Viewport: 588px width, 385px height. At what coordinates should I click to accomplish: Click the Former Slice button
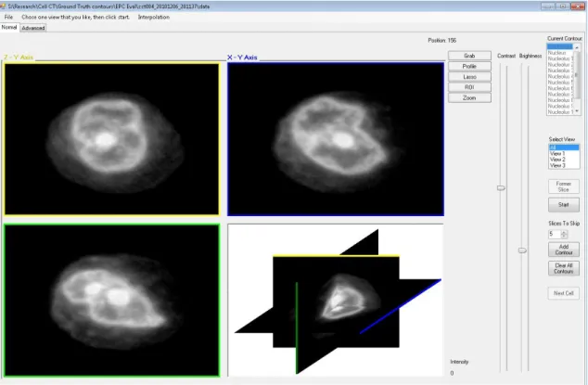pyautogui.click(x=563, y=186)
